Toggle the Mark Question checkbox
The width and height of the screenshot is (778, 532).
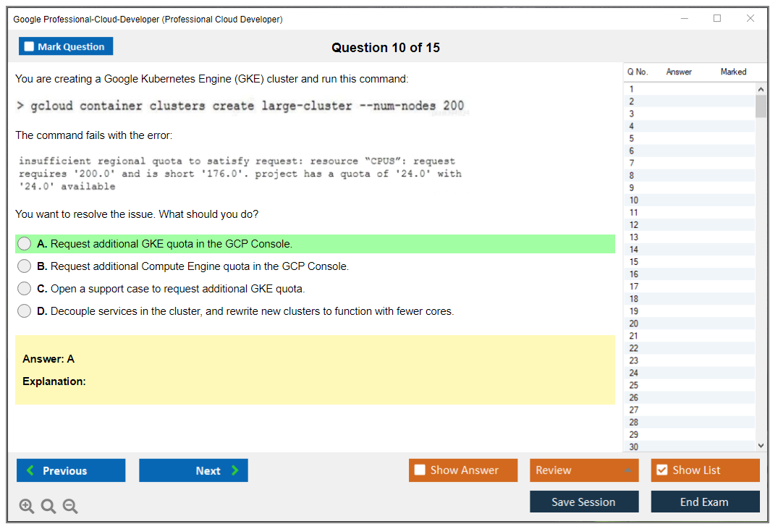click(30, 47)
